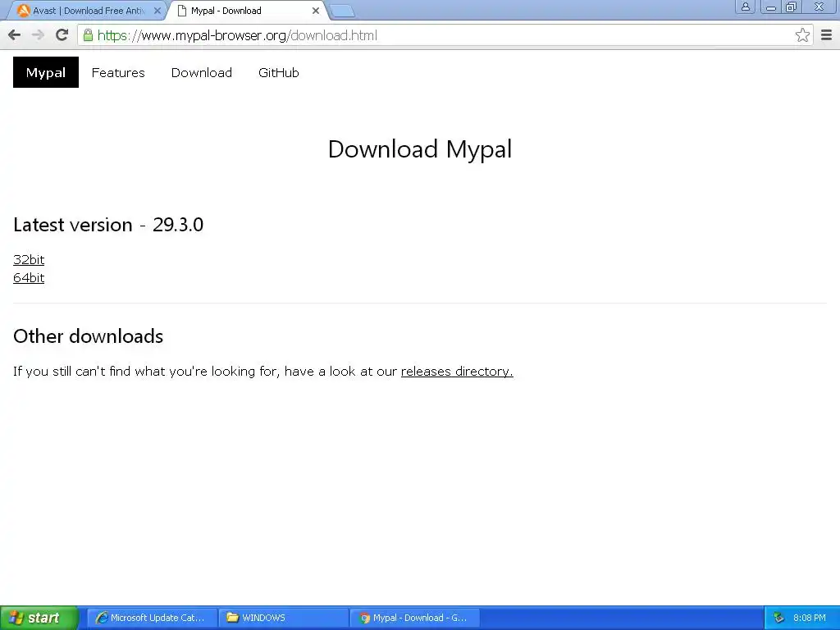Click the address bar URL field
The height and width of the screenshot is (630, 840).
445,35
